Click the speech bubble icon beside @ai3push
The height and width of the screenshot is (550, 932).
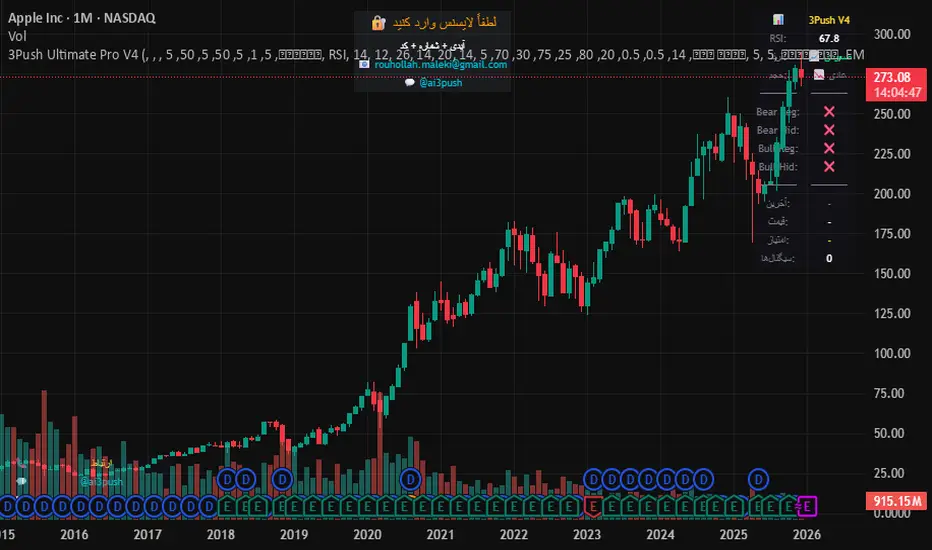pyautogui.click(x=410, y=83)
